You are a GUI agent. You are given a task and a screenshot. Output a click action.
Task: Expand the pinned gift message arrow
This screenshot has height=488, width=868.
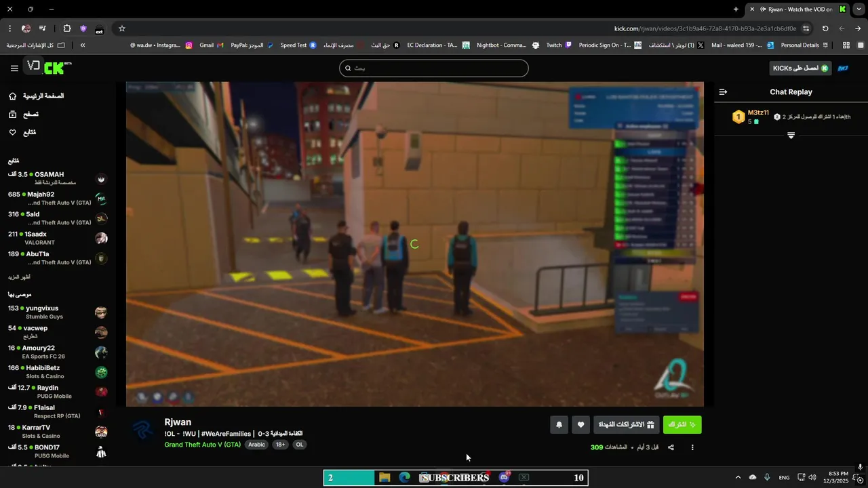(791, 136)
